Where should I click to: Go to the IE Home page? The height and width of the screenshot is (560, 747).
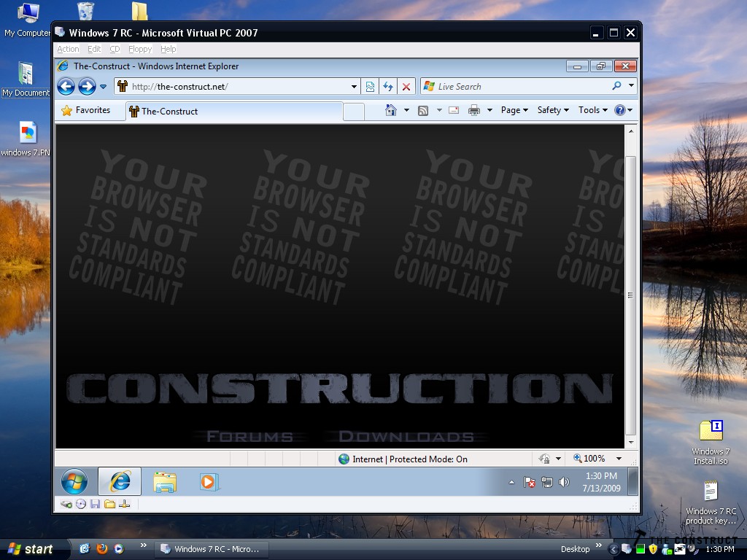391,111
